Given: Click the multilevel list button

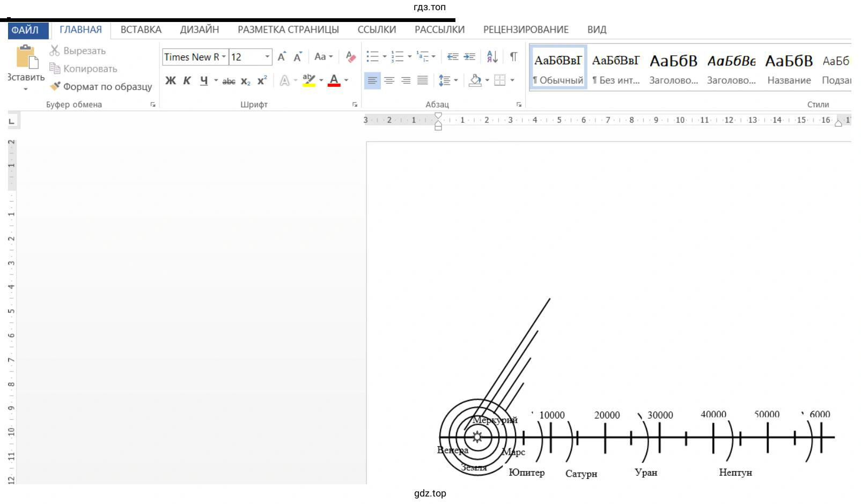Looking at the screenshot, I should tap(423, 56).
